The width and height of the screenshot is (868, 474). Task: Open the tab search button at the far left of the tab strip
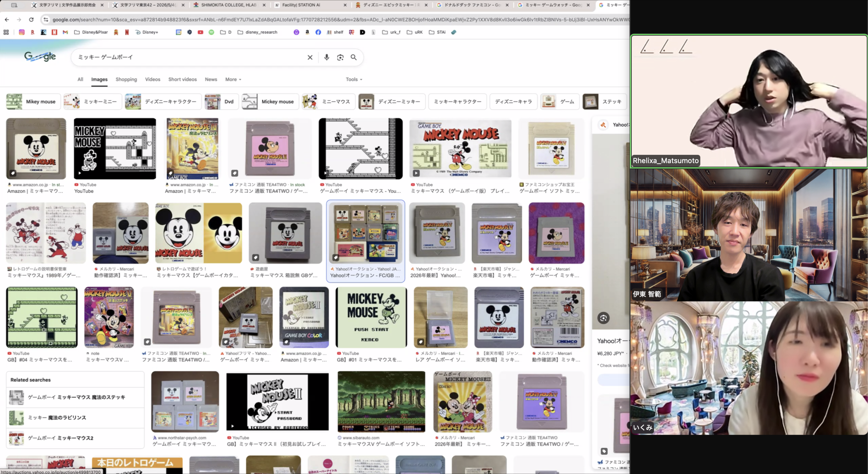(14, 5)
